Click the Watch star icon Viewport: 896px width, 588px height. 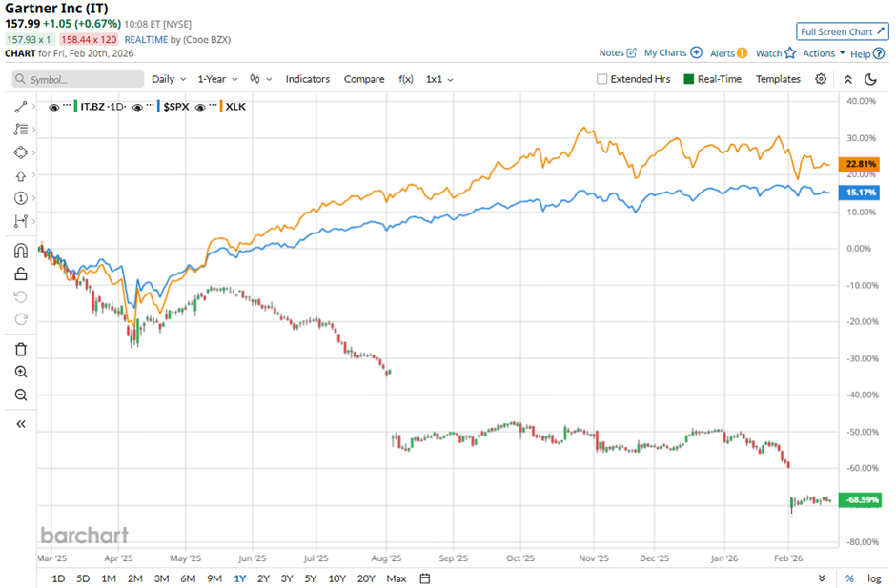pos(790,52)
